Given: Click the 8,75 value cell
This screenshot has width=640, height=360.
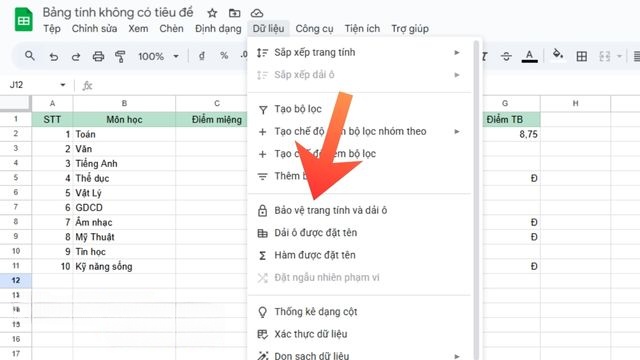Looking at the screenshot, I should click(x=511, y=134).
